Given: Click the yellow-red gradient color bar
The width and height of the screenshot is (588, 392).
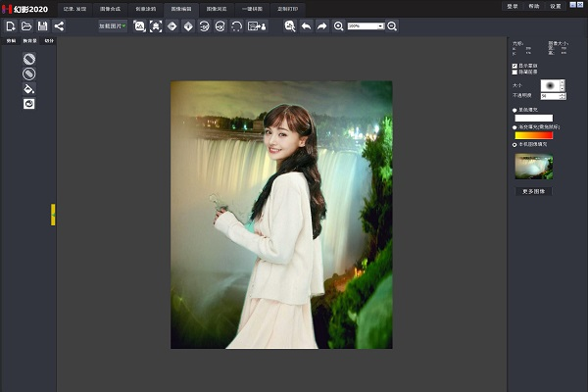Looking at the screenshot, I should pos(534,135).
